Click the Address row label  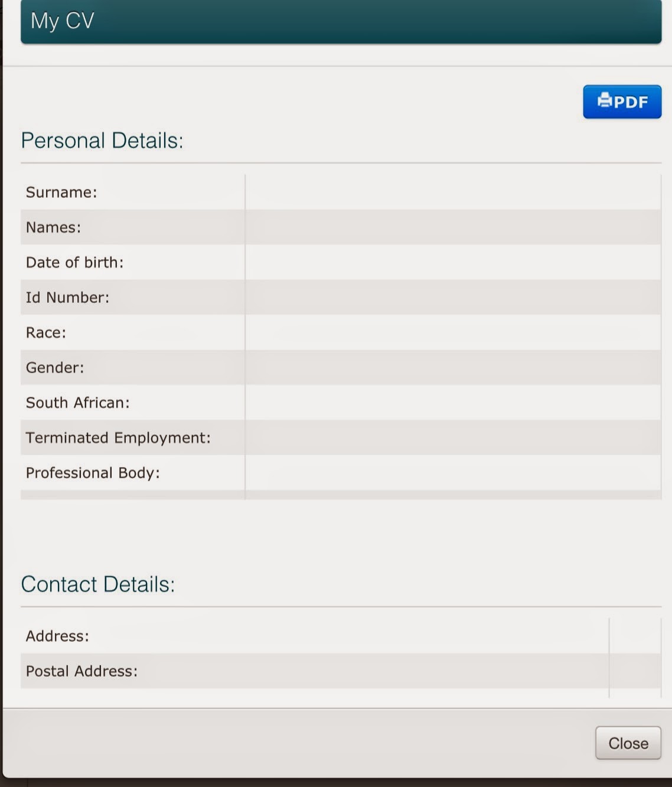57,636
